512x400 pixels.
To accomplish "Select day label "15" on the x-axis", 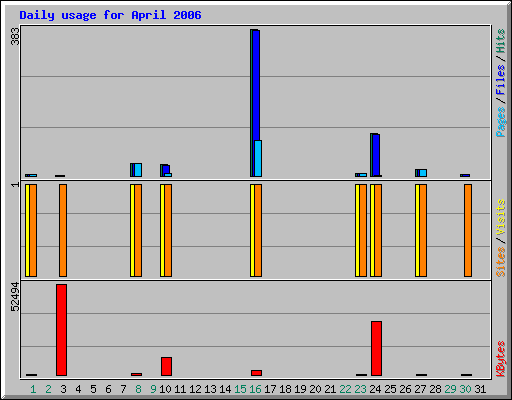I will click(x=240, y=389).
